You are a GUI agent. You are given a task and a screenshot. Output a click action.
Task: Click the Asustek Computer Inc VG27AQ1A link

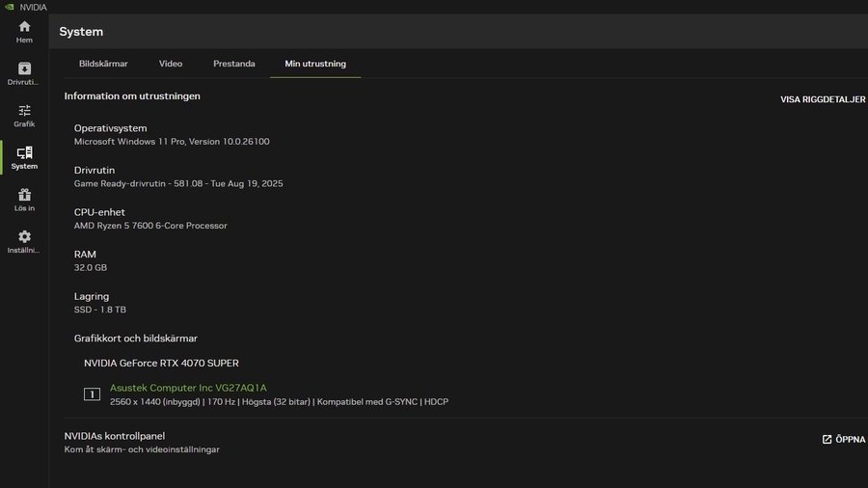188,388
